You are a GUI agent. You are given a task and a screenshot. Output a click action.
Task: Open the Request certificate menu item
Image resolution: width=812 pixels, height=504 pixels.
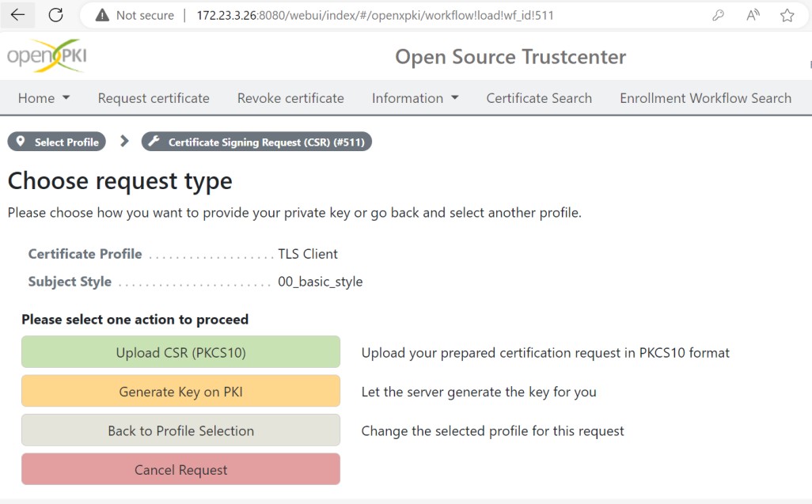[154, 98]
